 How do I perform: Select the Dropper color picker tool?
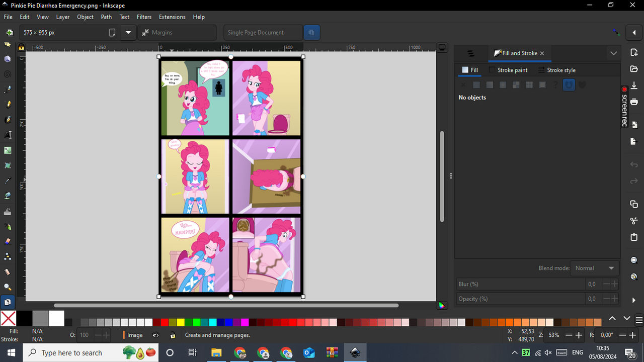(x=8, y=180)
